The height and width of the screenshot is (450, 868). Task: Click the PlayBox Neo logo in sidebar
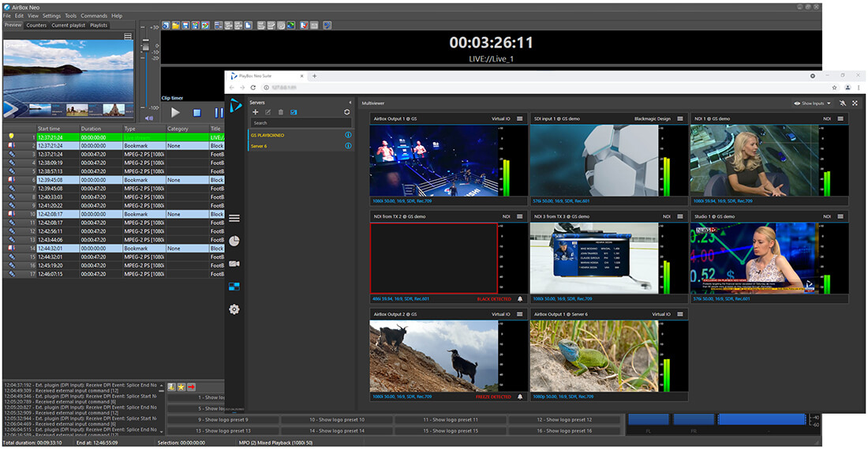click(x=235, y=105)
